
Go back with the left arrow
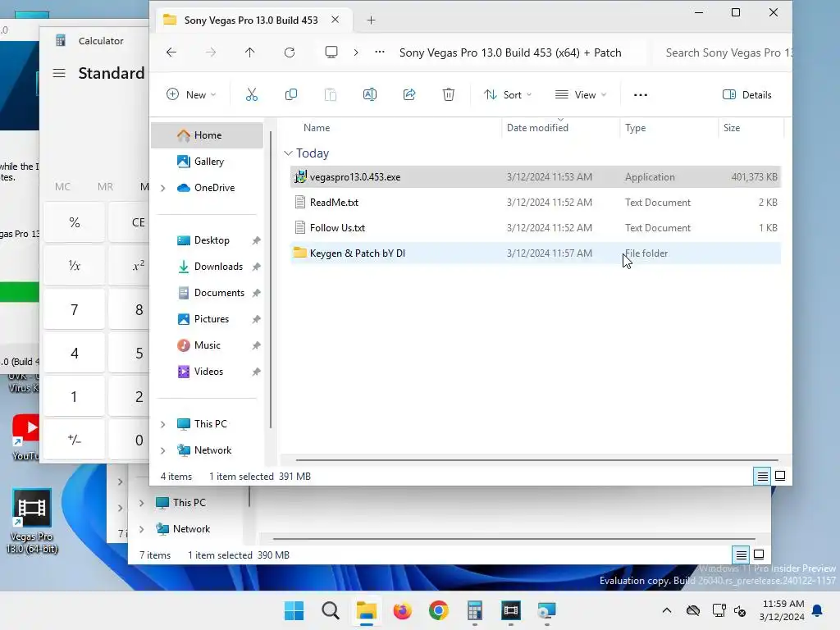171,52
